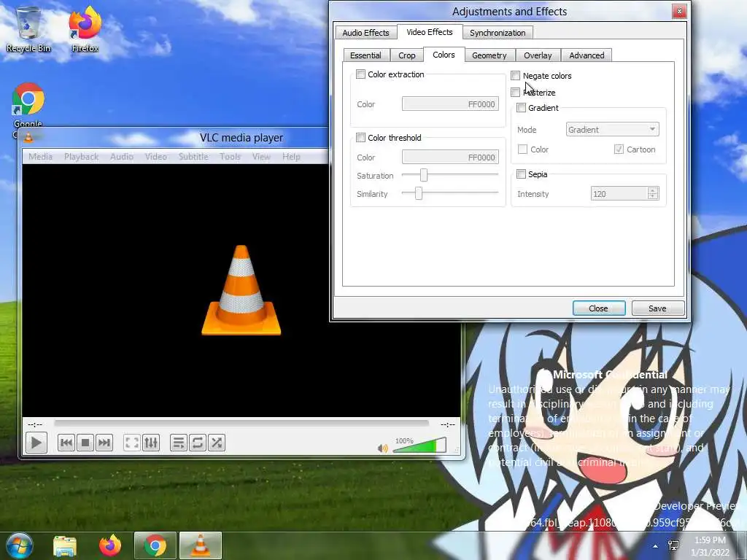Select VLC cone taskbar button

coord(201,545)
